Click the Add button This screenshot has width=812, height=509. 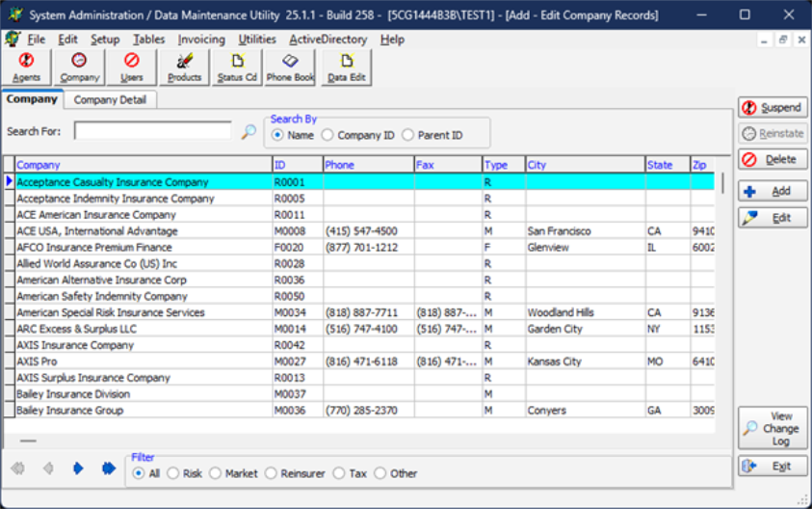click(x=773, y=191)
